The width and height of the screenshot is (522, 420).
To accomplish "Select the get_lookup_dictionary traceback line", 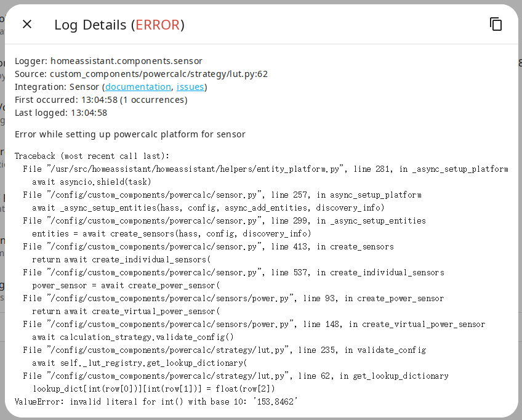I will pyautogui.click(x=234, y=376).
